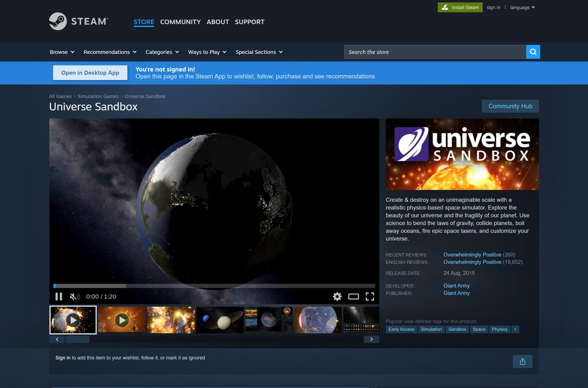Select second trailer thumbnail

point(122,320)
